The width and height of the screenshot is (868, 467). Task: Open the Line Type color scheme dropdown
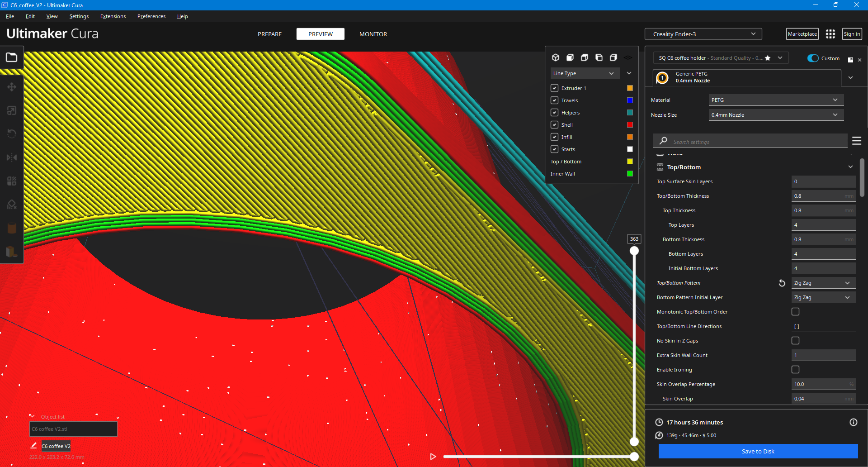click(x=585, y=73)
